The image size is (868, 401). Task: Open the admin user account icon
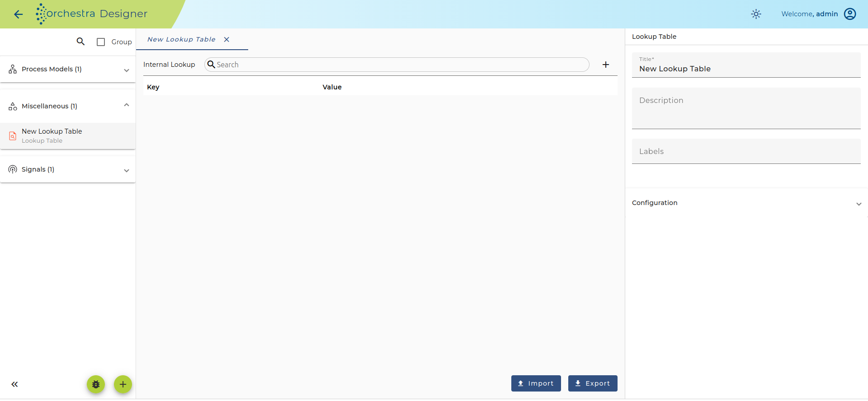(850, 14)
